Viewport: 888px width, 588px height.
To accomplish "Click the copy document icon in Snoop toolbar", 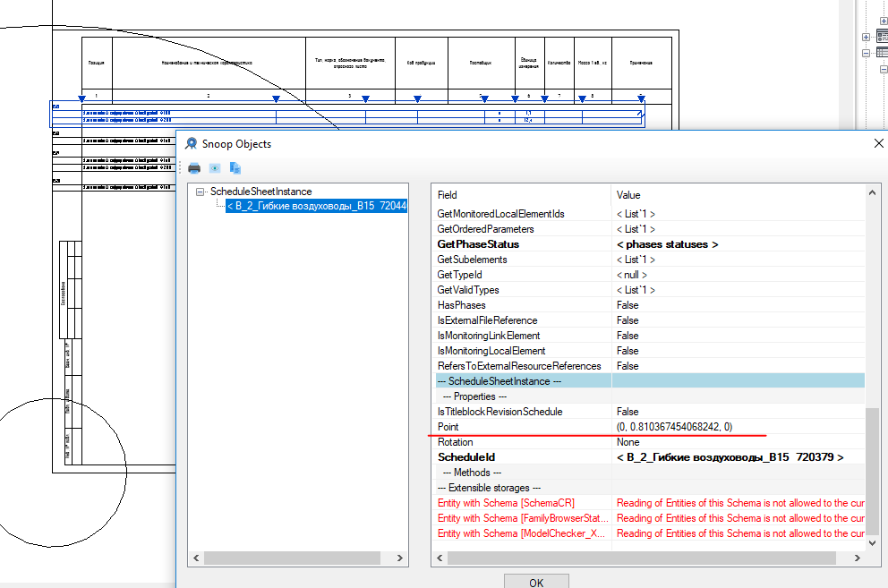I will (x=235, y=168).
